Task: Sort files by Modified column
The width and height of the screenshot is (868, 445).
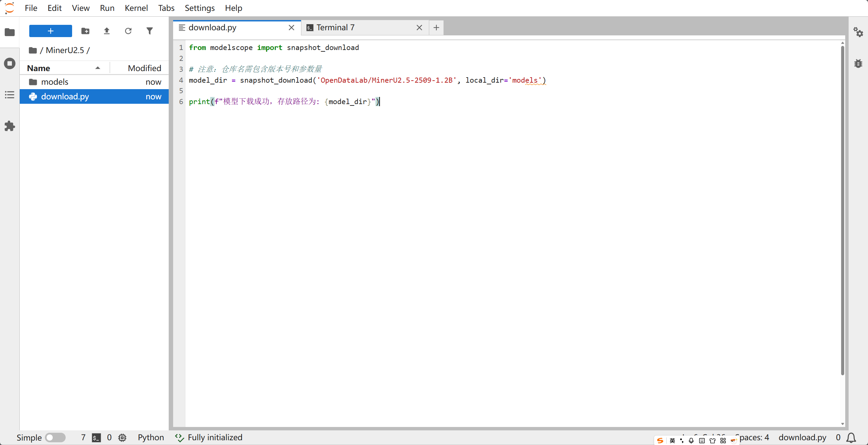Action: 144,68
